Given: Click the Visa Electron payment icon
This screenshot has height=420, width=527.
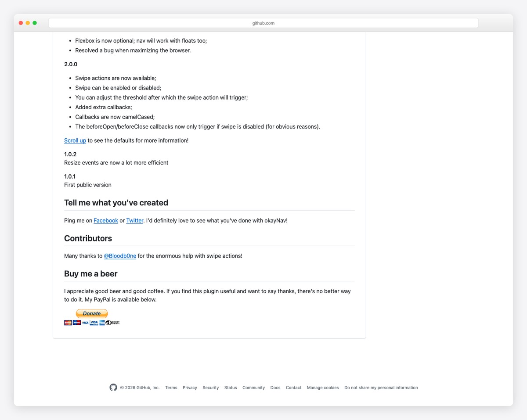Looking at the screenshot, I should pos(94,323).
